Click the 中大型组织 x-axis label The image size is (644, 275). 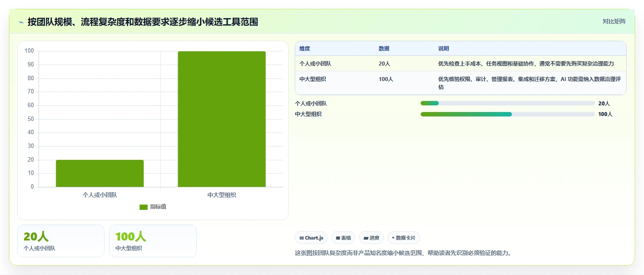point(222,195)
